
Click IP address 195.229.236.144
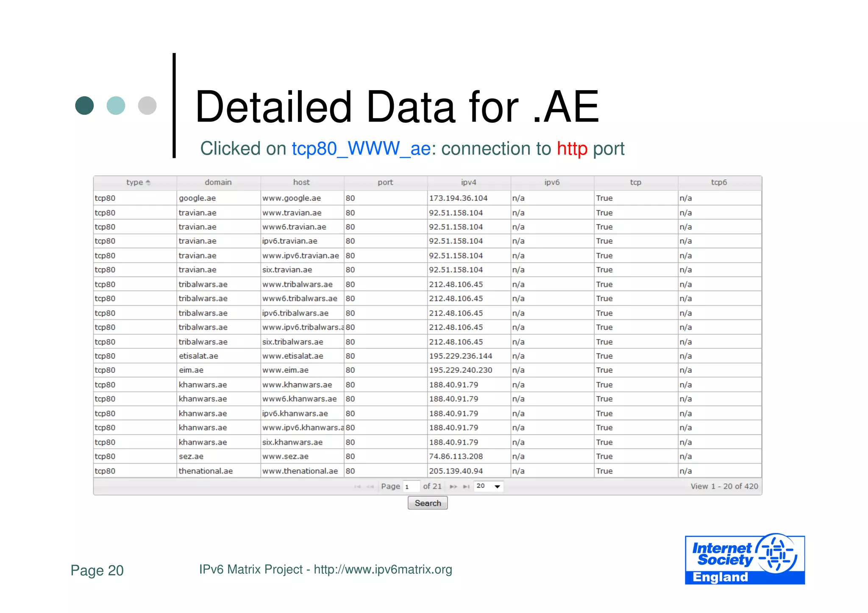(461, 356)
